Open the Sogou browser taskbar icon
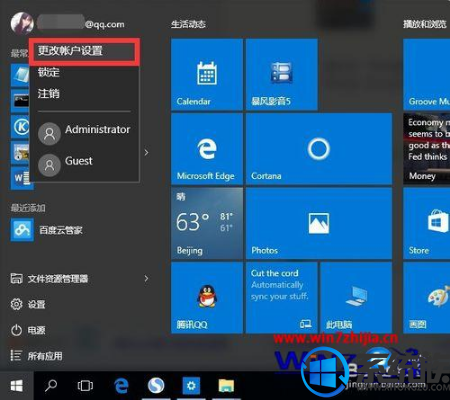 156,386
